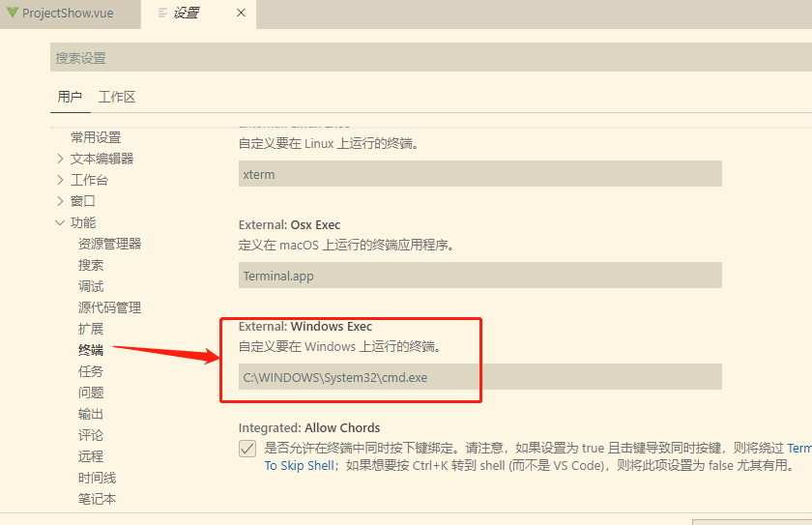The image size is (812, 525).
Task: Click the settings tab list icon
Action: (162, 13)
